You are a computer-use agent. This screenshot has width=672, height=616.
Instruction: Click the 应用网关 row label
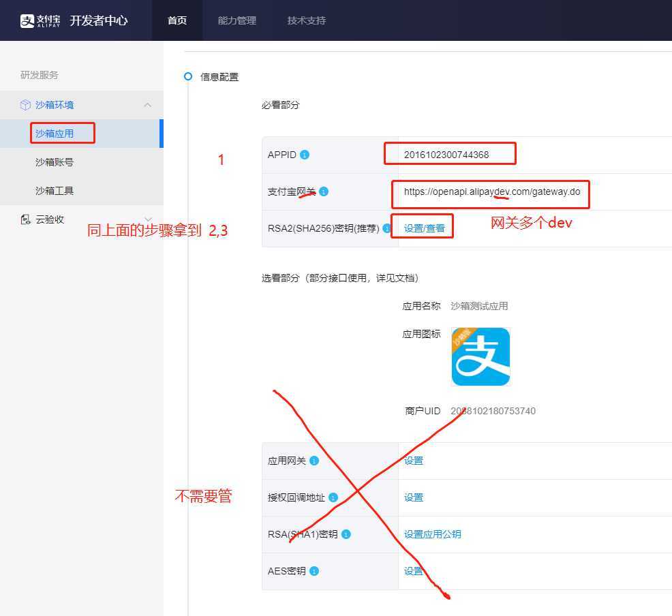[286, 461]
